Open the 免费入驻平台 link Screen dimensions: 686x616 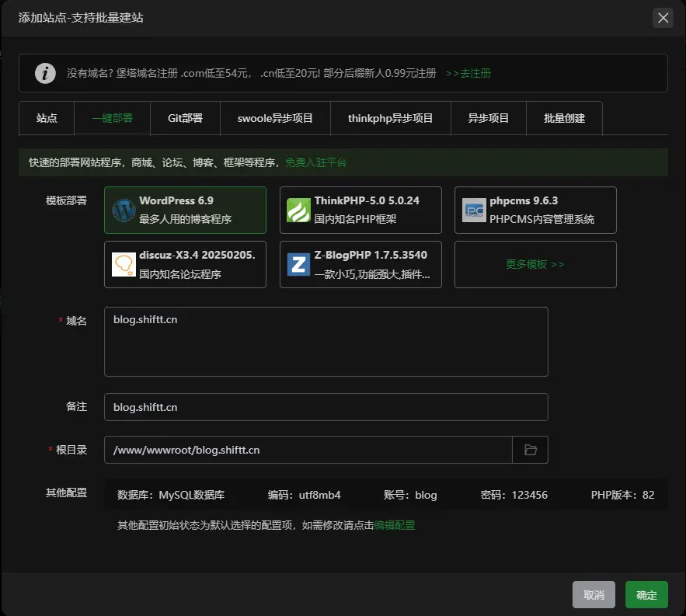pyautogui.click(x=316, y=163)
